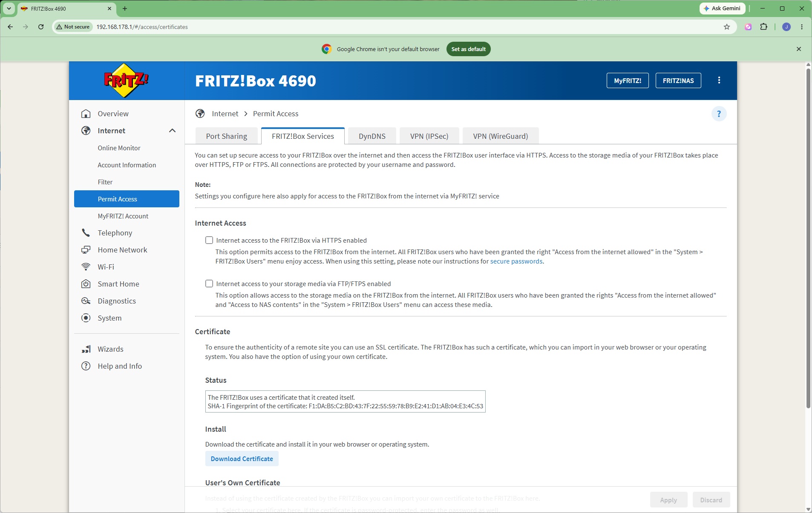The image size is (812, 513).
Task: Click Set as default button
Action: [x=469, y=49]
